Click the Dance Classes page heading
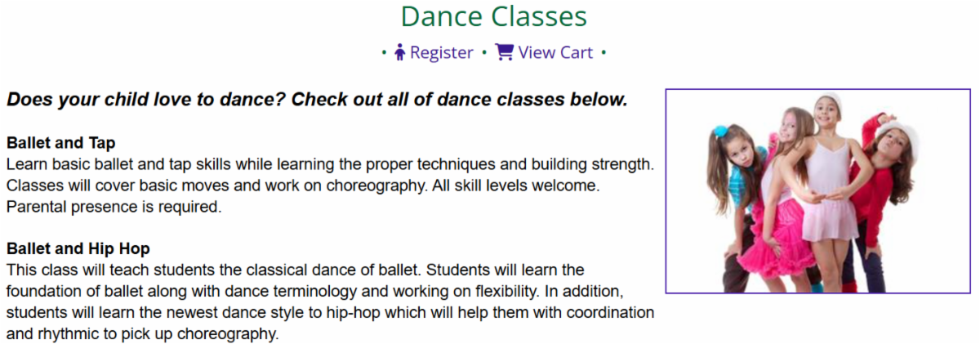 tap(493, 16)
